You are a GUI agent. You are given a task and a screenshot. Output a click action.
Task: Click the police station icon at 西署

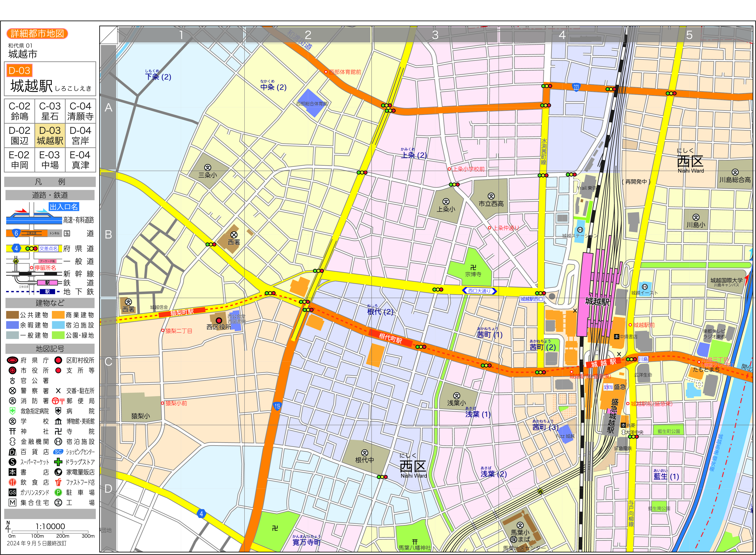point(234,235)
